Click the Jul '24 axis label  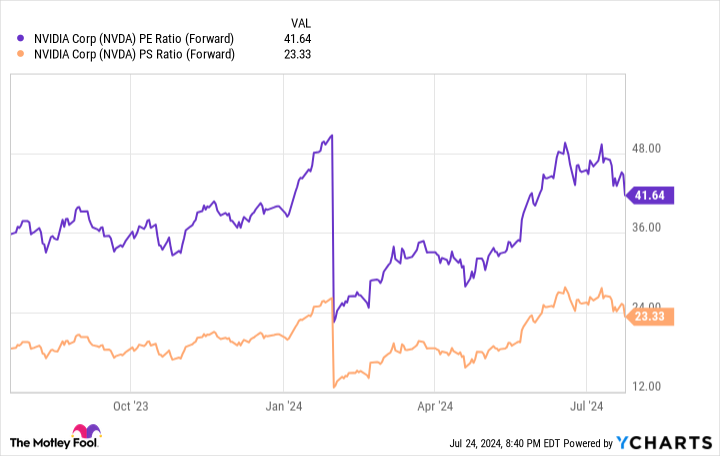coord(586,406)
